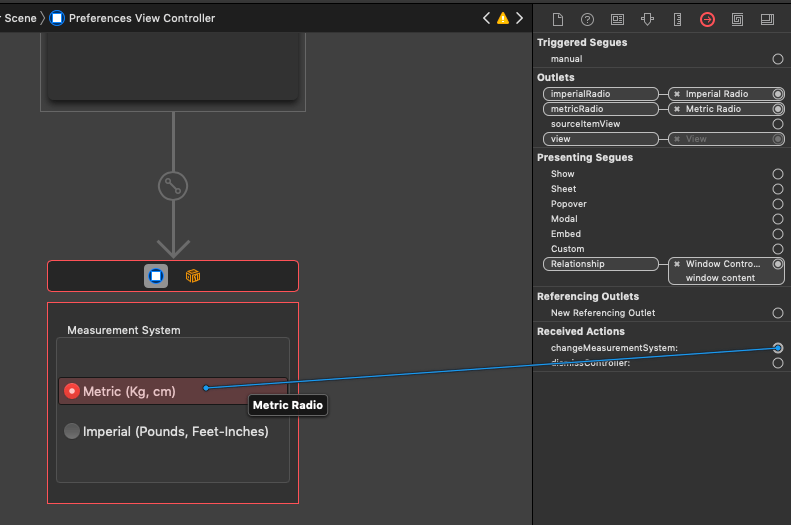791x525 pixels.
Task: Open the File inspector tab
Action: 558,19
